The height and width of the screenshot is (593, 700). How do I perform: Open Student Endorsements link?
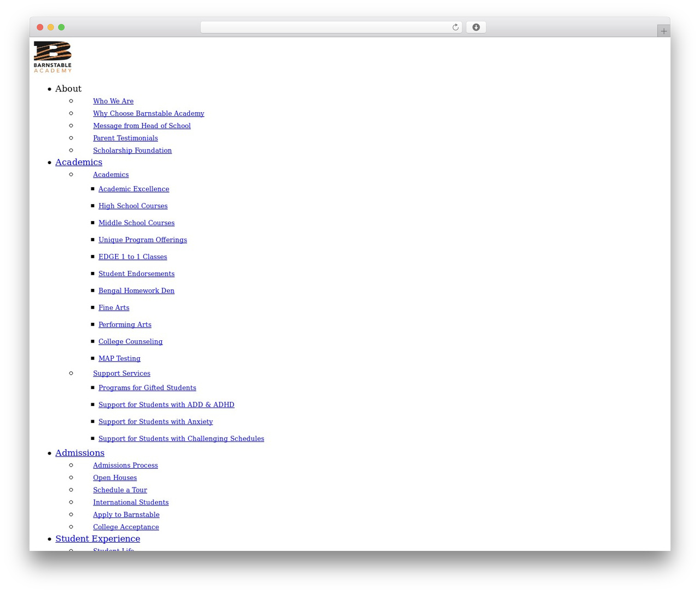click(x=137, y=274)
